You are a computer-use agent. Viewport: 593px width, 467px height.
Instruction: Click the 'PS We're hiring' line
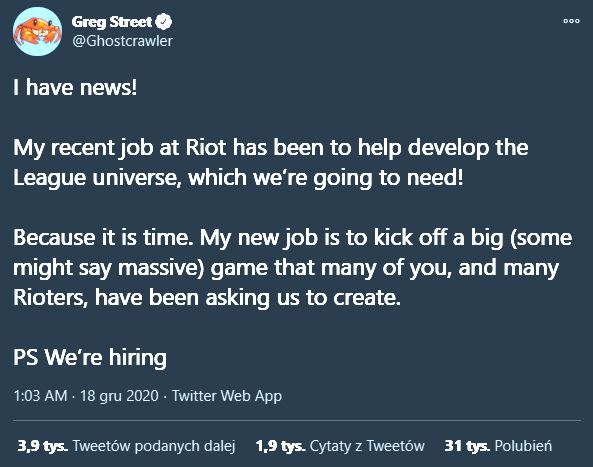pos(90,357)
